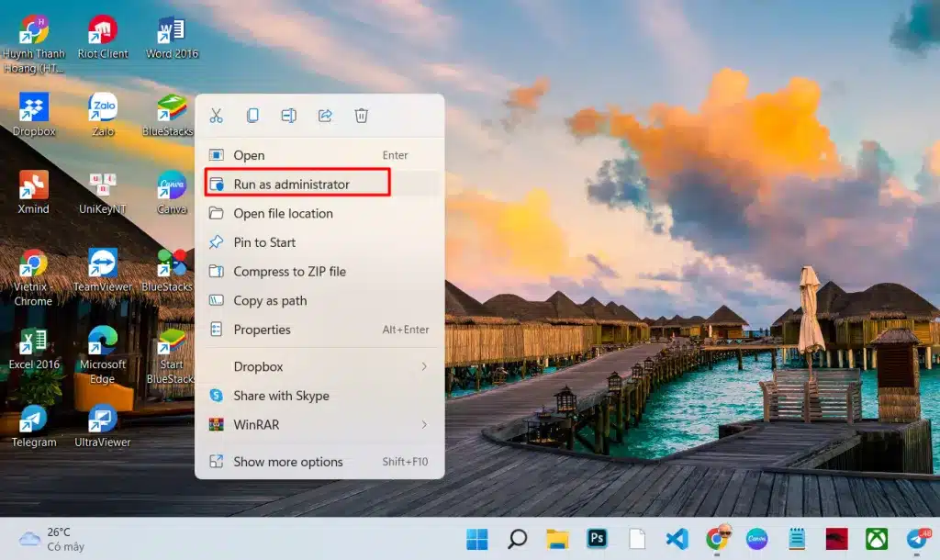Open the 26°C weather widget
Image resolution: width=940 pixels, height=560 pixels.
click(51, 539)
